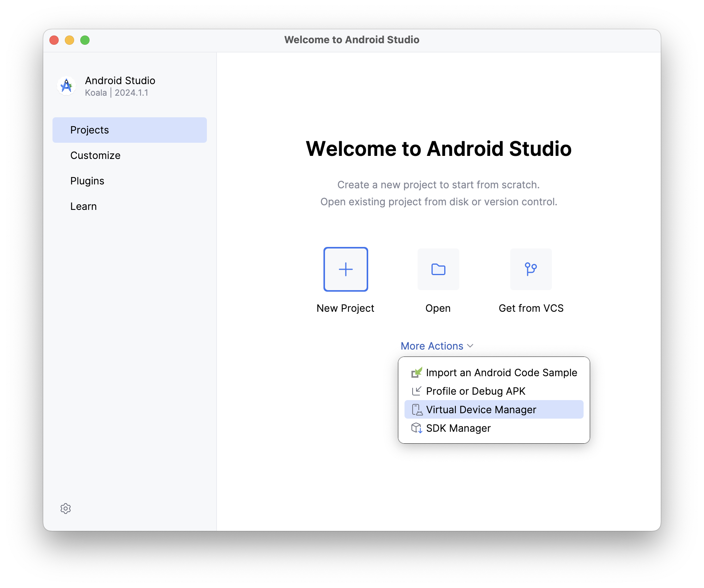Click the Open folder icon

(x=438, y=269)
